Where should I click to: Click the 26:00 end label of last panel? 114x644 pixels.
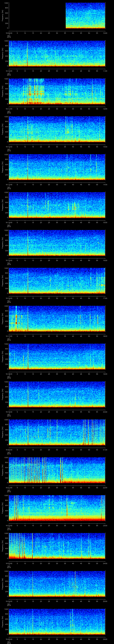click(105, 639)
